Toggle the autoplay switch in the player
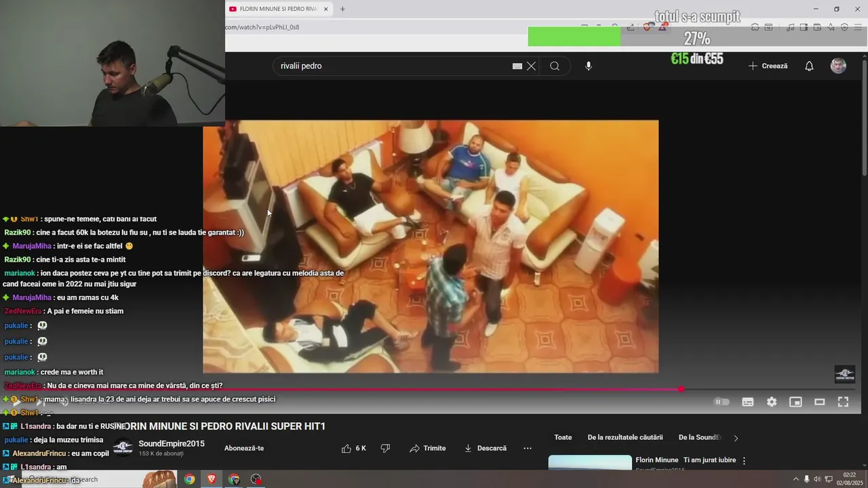 [722, 402]
